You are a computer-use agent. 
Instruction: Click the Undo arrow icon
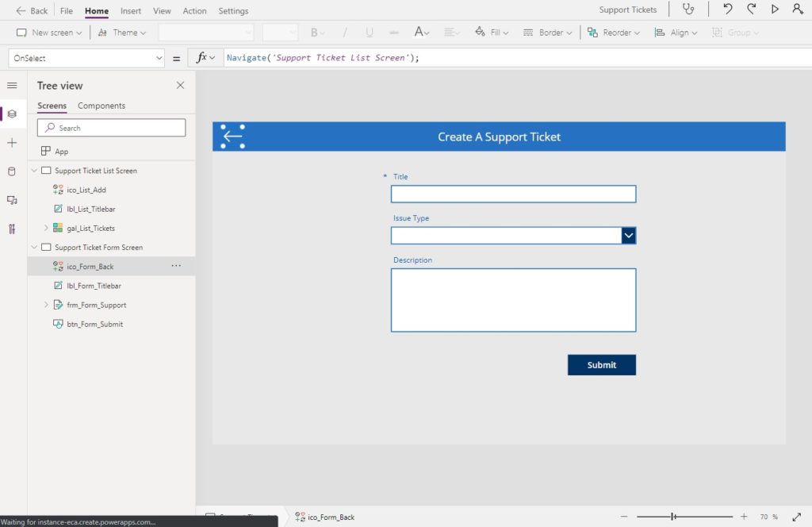pos(728,9)
